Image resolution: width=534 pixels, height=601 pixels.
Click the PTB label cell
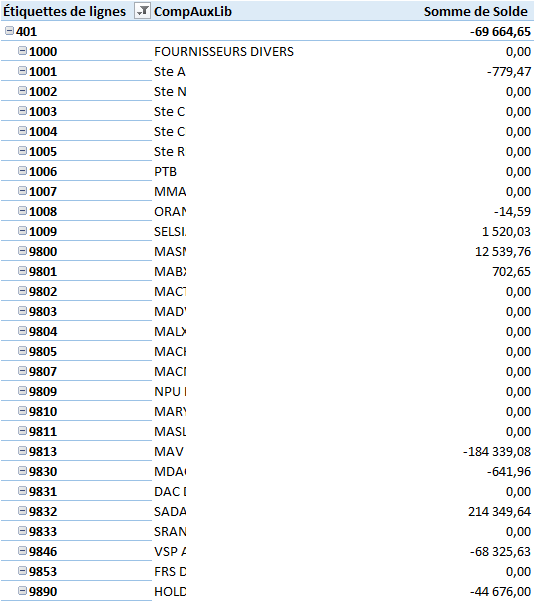tap(165, 171)
